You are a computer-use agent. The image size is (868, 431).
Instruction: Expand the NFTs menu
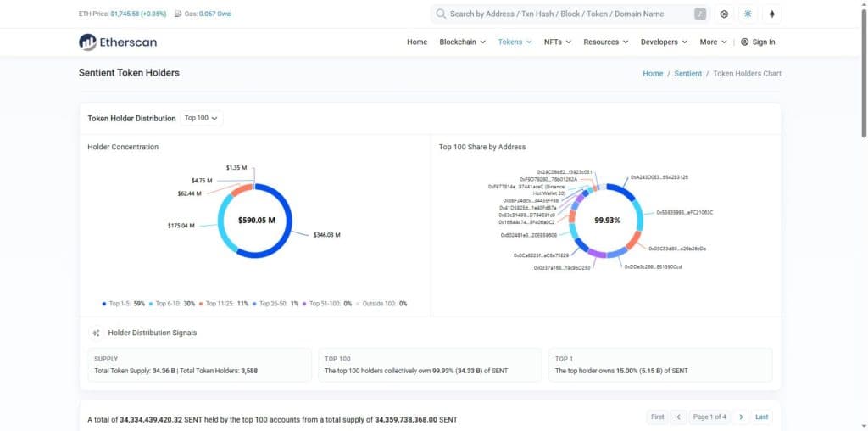(558, 42)
